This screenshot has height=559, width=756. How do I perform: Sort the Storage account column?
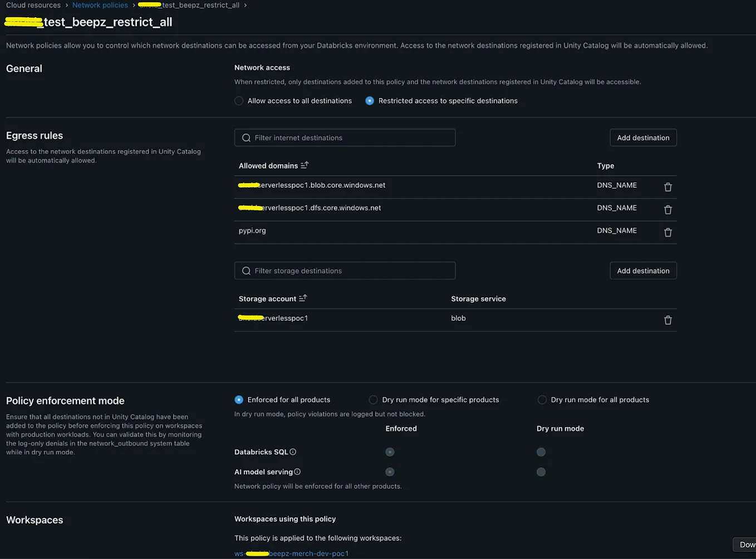(303, 298)
